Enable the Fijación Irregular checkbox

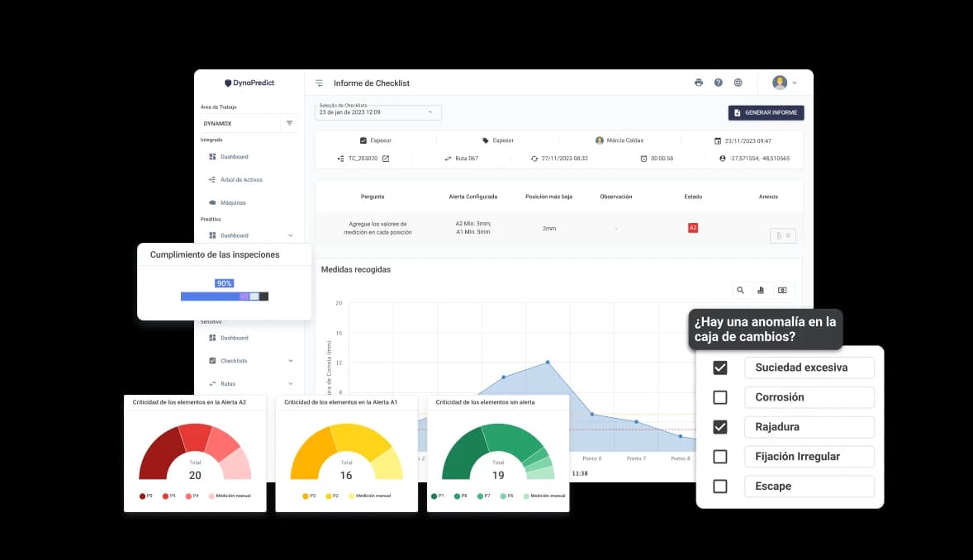(720, 457)
